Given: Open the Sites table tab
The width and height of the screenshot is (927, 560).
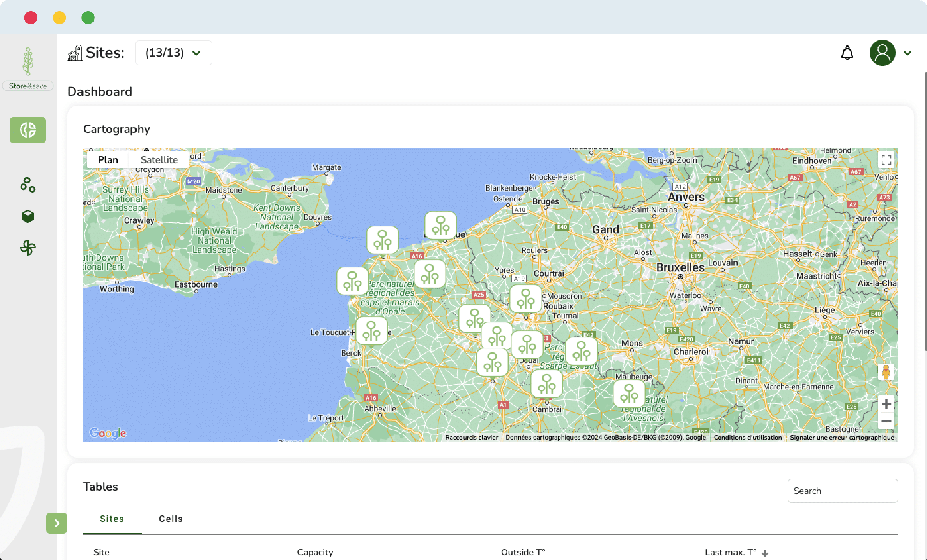Looking at the screenshot, I should pos(112,519).
